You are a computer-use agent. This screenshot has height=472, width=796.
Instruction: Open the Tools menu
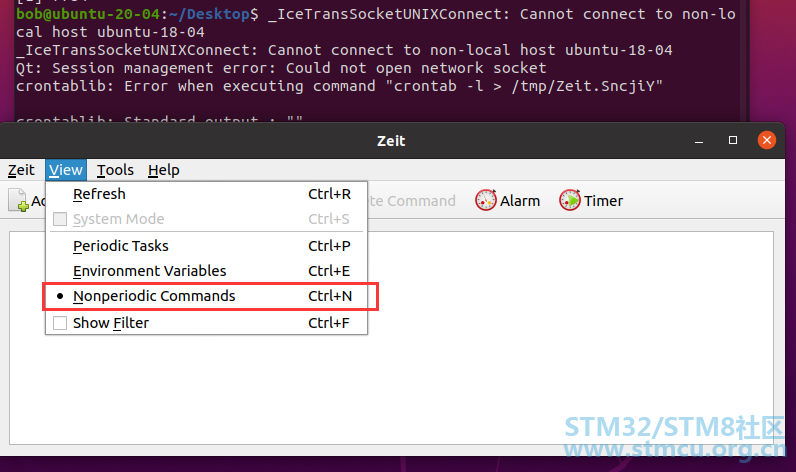pos(115,170)
